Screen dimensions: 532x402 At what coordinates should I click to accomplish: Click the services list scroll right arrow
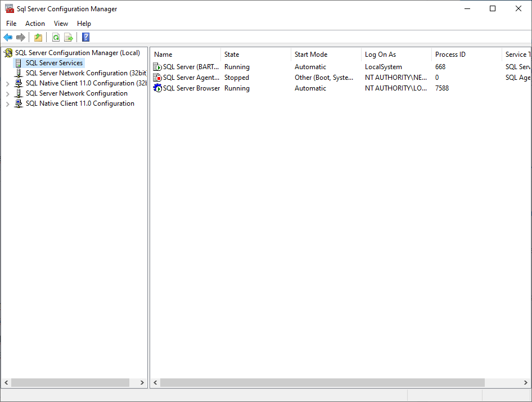click(526, 383)
